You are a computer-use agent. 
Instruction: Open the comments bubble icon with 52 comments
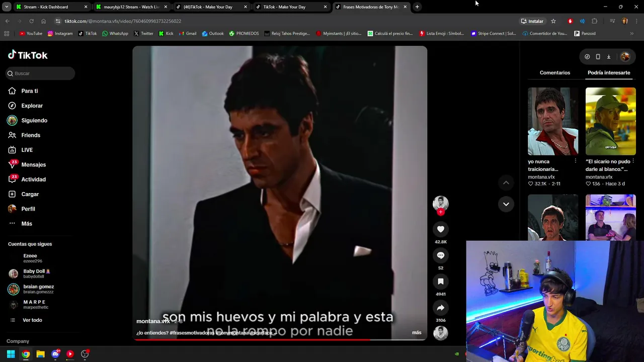coord(440,255)
